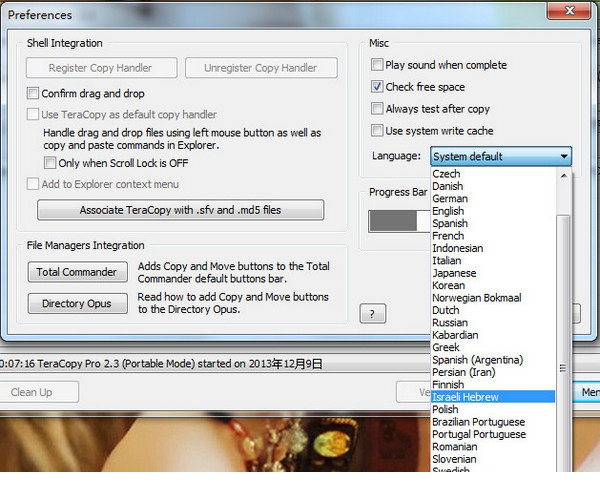Close the Preferences dialog
Screen dimensions: 600x490
[x=569, y=10]
